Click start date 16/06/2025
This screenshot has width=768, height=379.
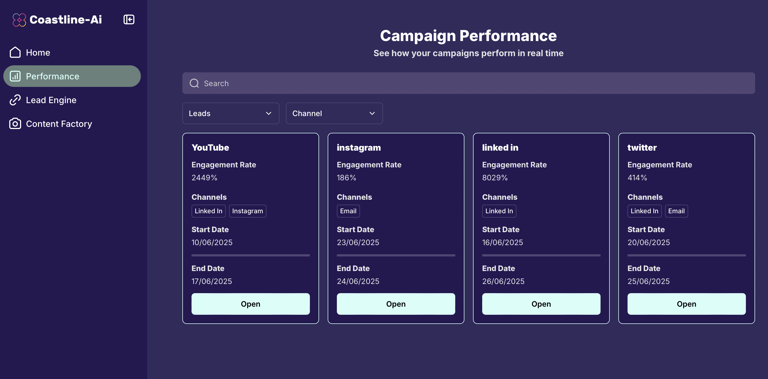[503, 242]
